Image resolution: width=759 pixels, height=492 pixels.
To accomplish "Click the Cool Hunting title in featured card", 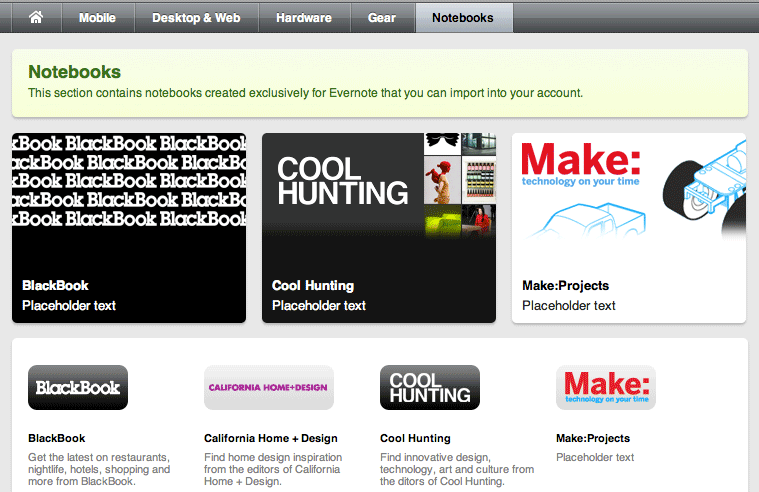I will coord(313,286).
